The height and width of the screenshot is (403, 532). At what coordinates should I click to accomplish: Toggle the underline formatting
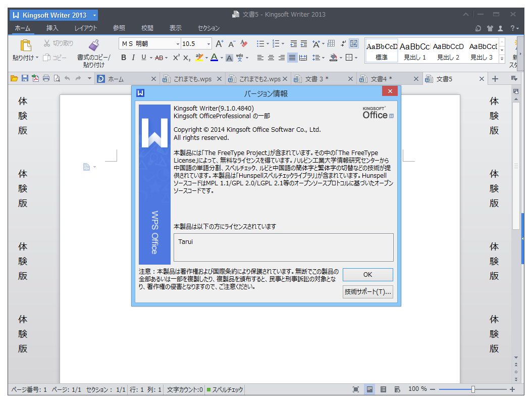click(x=143, y=58)
